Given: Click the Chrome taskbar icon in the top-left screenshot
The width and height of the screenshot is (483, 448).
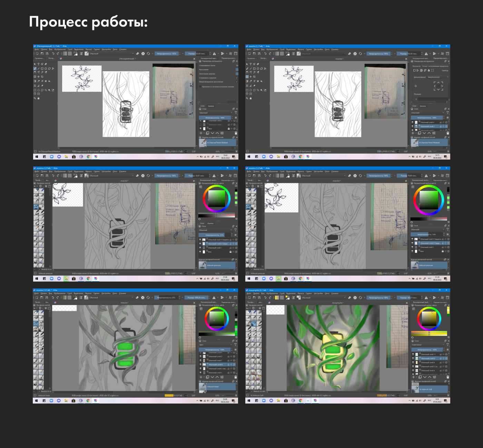Looking at the screenshot, I should tap(88, 156).
